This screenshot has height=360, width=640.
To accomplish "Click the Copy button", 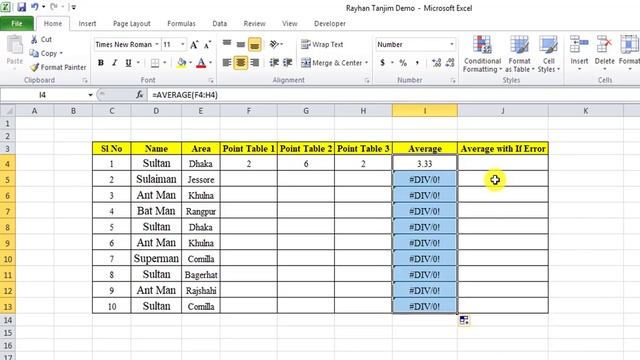I will click(x=43, y=53).
